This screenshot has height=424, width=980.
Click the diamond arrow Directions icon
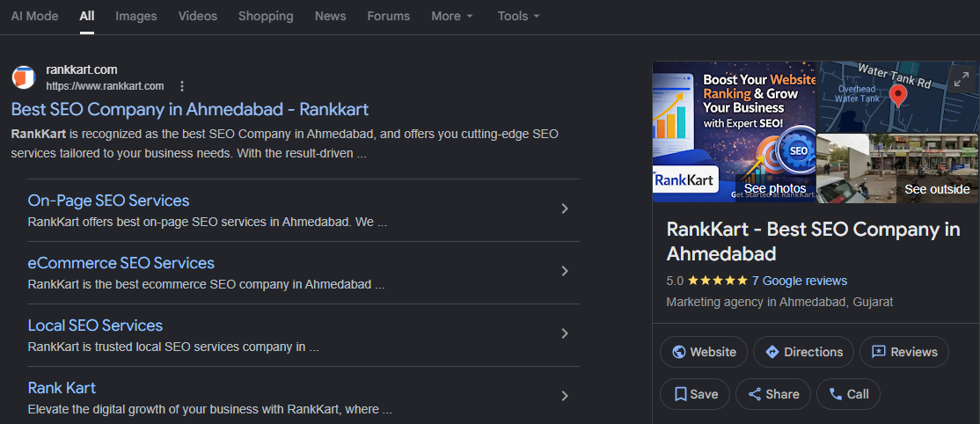coord(772,352)
